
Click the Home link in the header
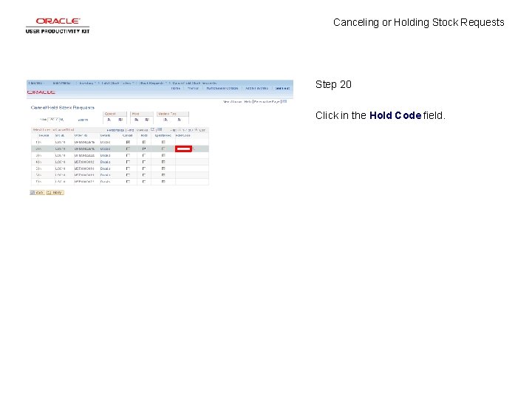[175, 88]
